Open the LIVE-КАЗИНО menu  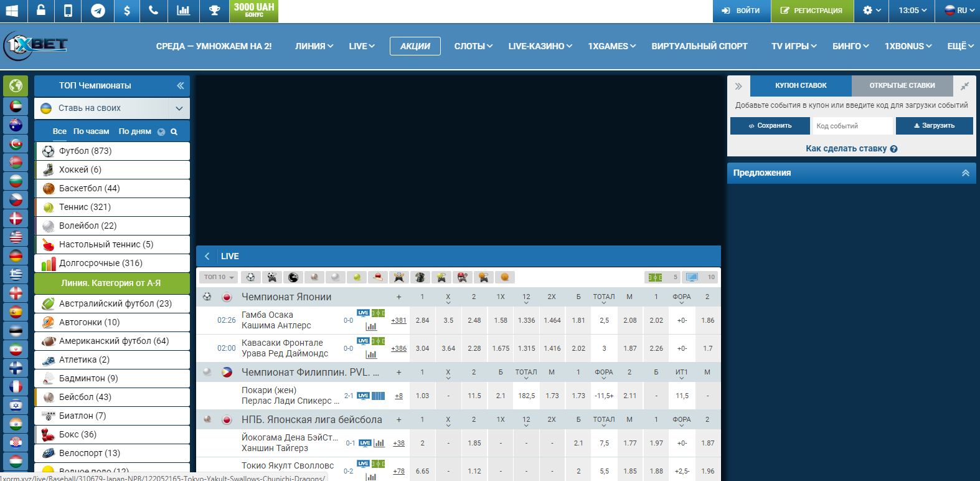[540, 46]
